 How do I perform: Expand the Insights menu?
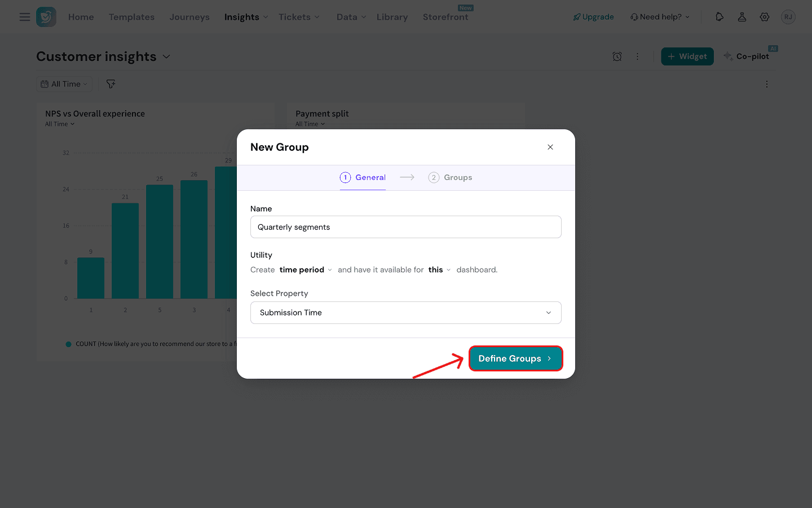pos(246,17)
